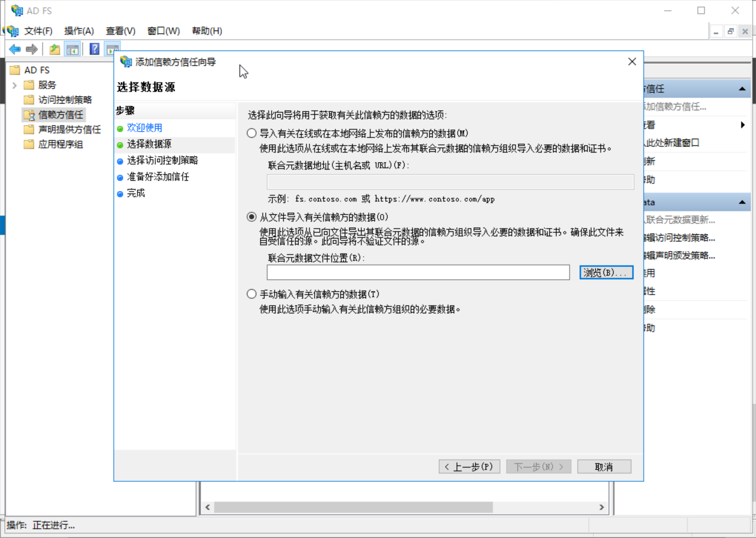Open the 帮助(H) menu
The width and height of the screenshot is (756, 538).
(207, 31)
